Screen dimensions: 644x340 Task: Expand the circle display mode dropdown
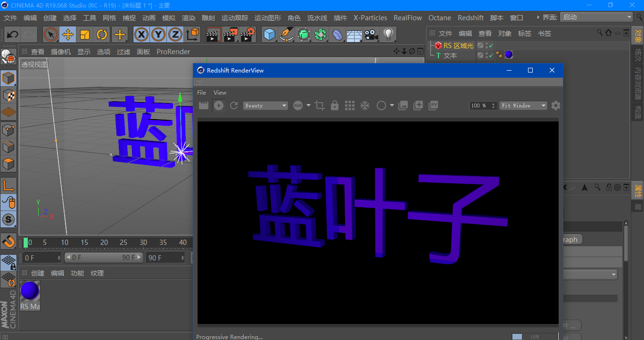pyautogui.click(x=392, y=105)
